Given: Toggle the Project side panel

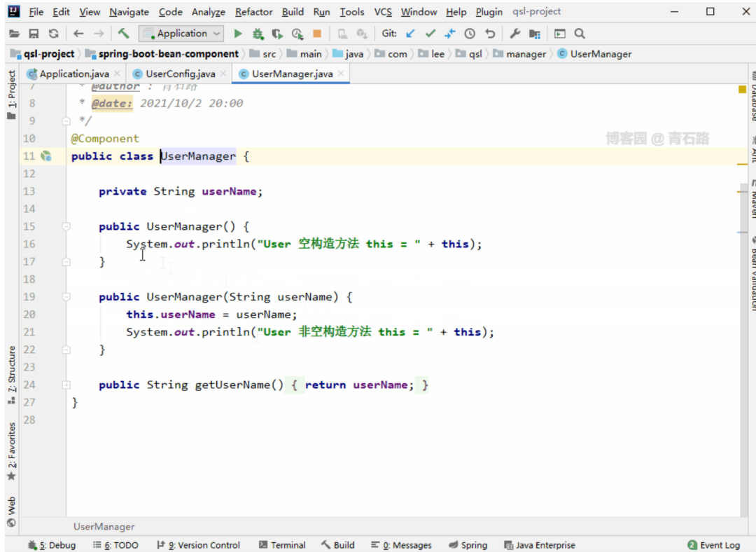Looking at the screenshot, I should (12, 95).
